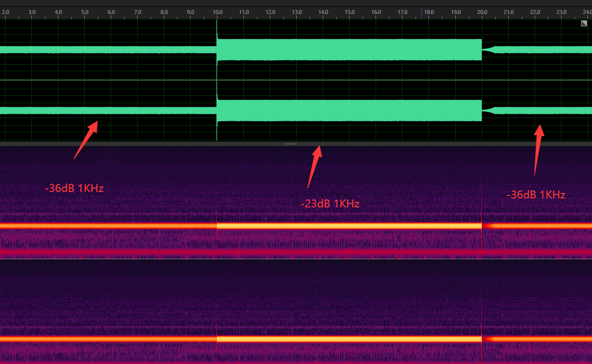Image resolution: width=592 pixels, height=364 pixels.
Task: Select the 8.0 mark on the ruler
Action: (x=164, y=12)
